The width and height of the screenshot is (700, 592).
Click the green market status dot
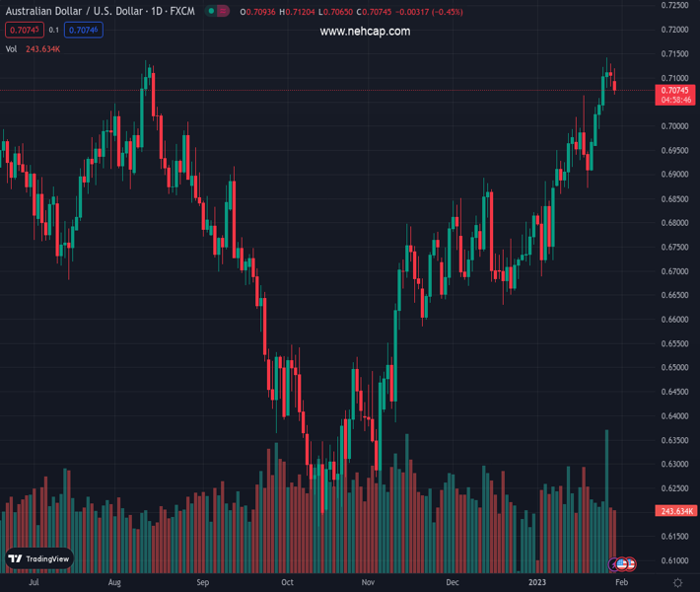[209, 12]
